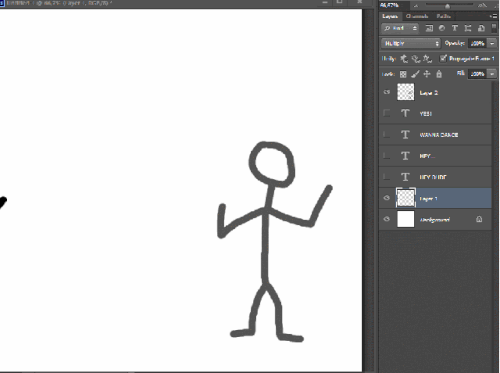Switch to the Channels tab
Screen dimensions: 500x373
[x=417, y=16]
